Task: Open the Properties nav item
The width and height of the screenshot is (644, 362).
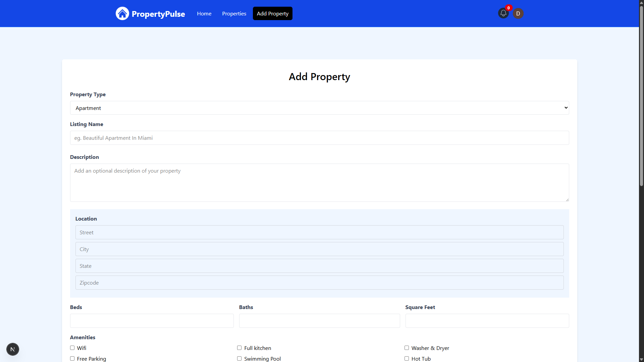Action: (x=234, y=13)
